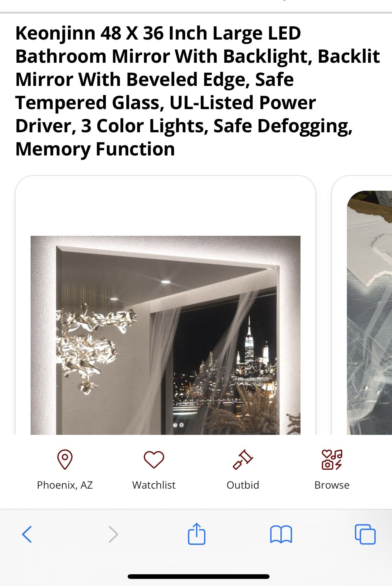Tap the iOS home indicator bar
The image size is (392, 586).
[198, 576]
